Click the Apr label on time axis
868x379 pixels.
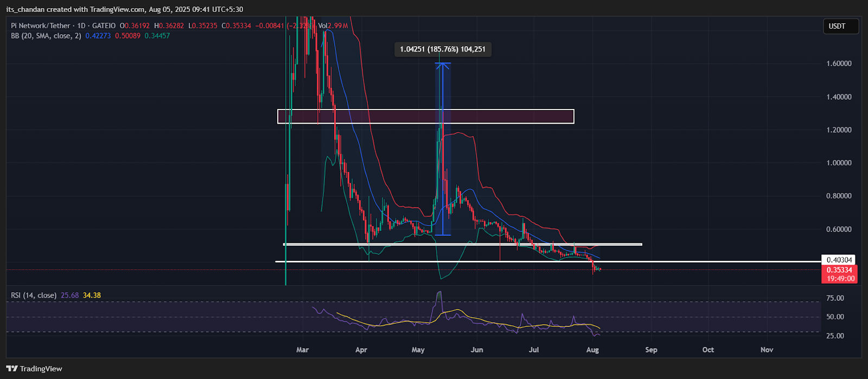click(361, 350)
